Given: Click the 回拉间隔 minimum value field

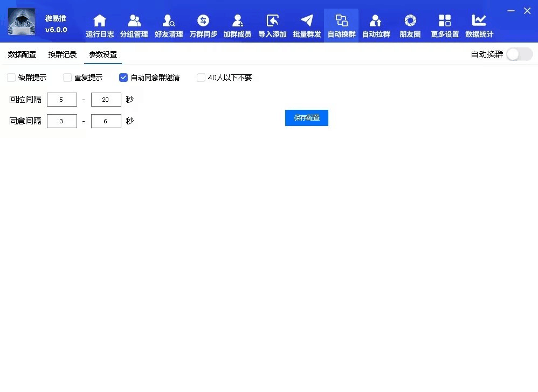Looking at the screenshot, I should 61,100.
